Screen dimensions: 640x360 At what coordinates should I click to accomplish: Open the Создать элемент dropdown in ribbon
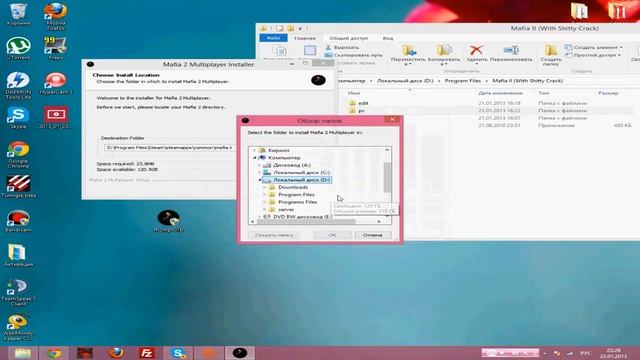click(594, 47)
